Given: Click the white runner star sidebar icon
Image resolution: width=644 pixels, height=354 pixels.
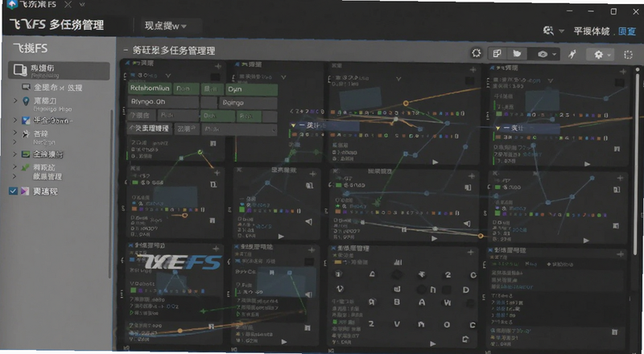Looking at the screenshot, I should 26,134.
